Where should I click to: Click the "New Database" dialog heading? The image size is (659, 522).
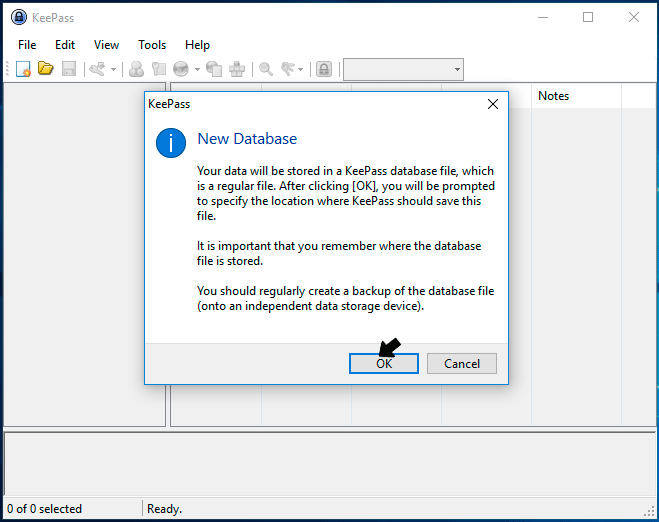coord(247,139)
